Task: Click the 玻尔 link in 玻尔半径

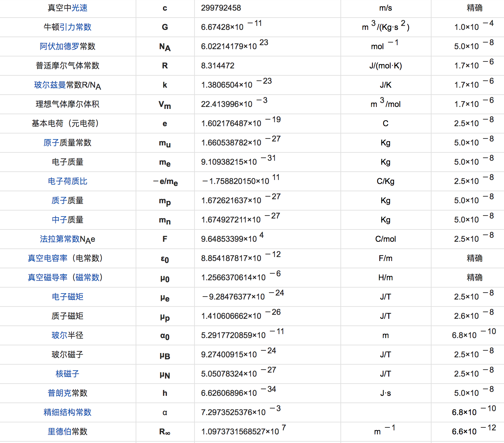Action: [60, 335]
